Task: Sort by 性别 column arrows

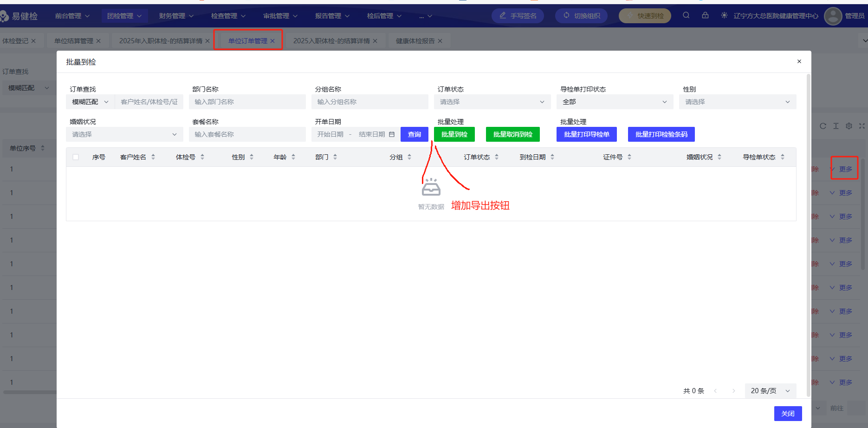Action: coord(252,157)
